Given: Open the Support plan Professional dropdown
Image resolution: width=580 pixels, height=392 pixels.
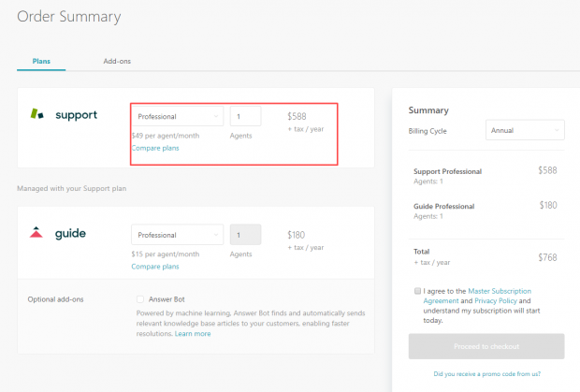Looking at the screenshot, I should pyautogui.click(x=177, y=116).
